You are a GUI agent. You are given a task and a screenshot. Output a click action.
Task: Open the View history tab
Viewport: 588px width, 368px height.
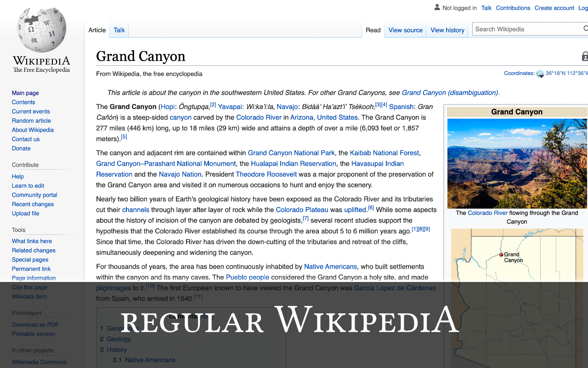coord(447,30)
